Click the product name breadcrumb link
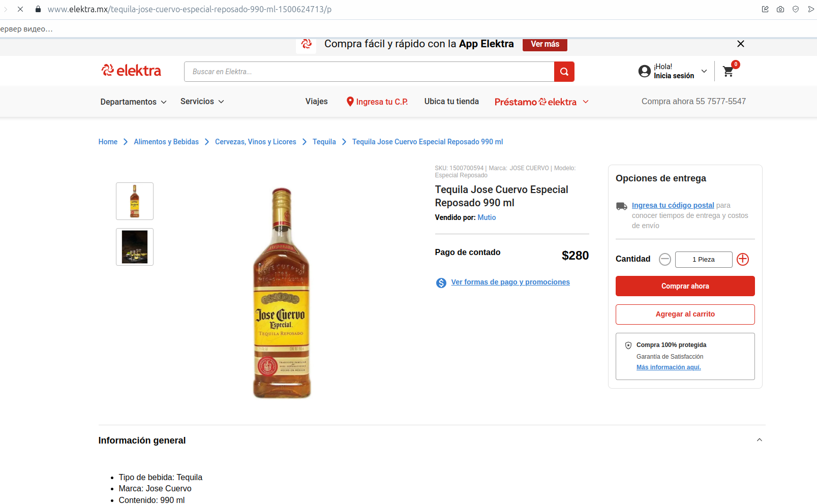Image resolution: width=817 pixels, height=504 pixels. pos(428,142)
